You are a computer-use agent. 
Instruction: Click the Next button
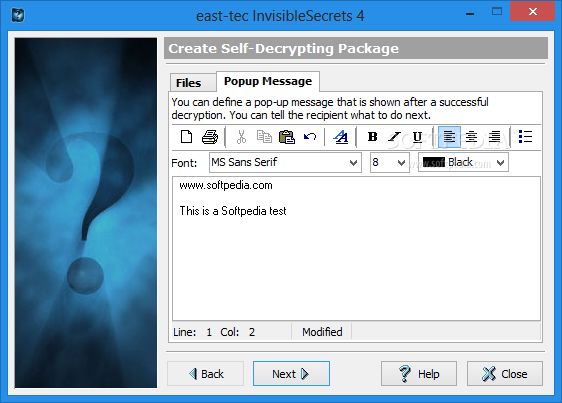291,374
